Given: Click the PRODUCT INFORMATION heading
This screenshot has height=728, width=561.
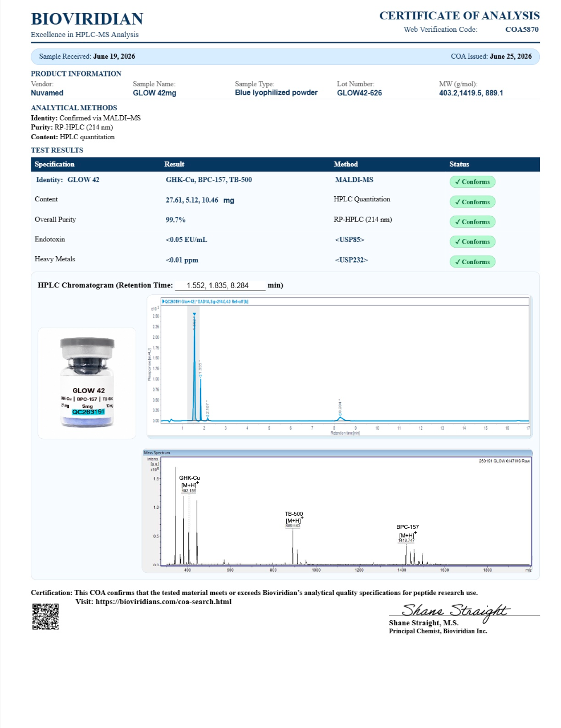Looking at the screenshot, I should 76,74.
